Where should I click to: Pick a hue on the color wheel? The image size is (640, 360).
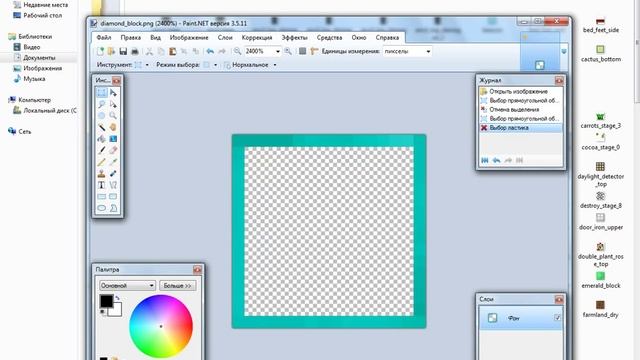(x=161, y=326)
